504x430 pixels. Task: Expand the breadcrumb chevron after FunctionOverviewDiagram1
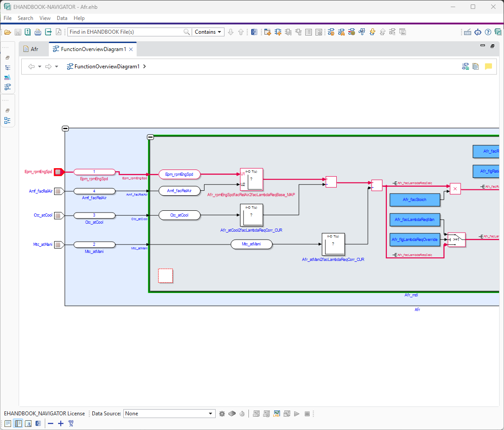(x=145, y=67)
